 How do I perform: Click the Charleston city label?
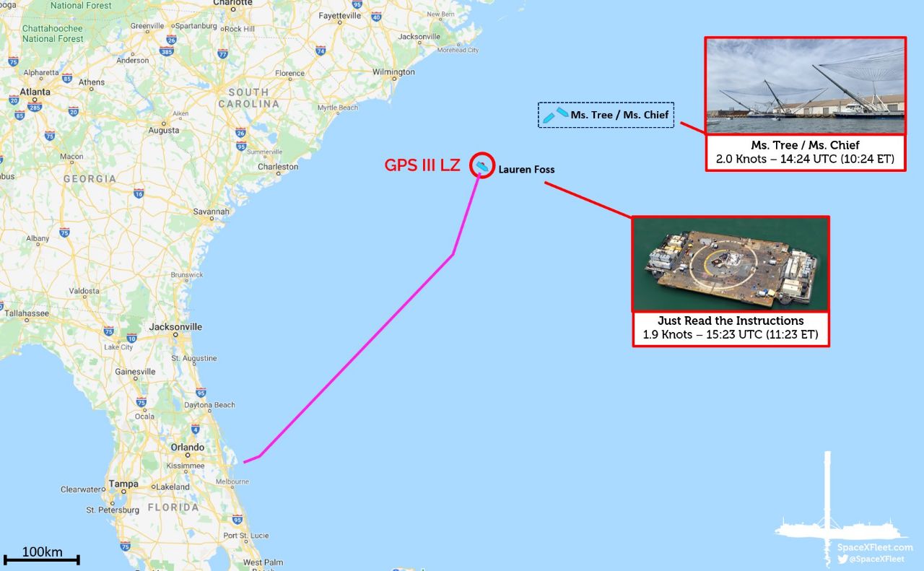[278, 167]
